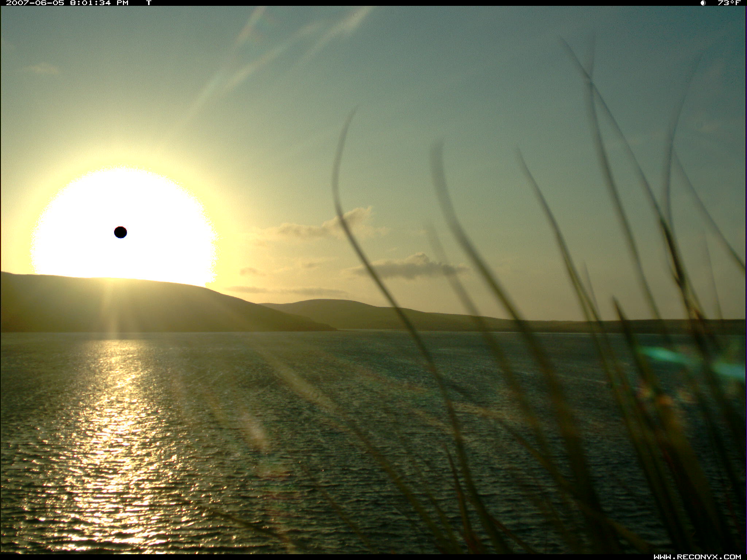Click the distant middle hill on horizon
The height and width of the screenshot is (560, 747).
click(x=328, y=310)
